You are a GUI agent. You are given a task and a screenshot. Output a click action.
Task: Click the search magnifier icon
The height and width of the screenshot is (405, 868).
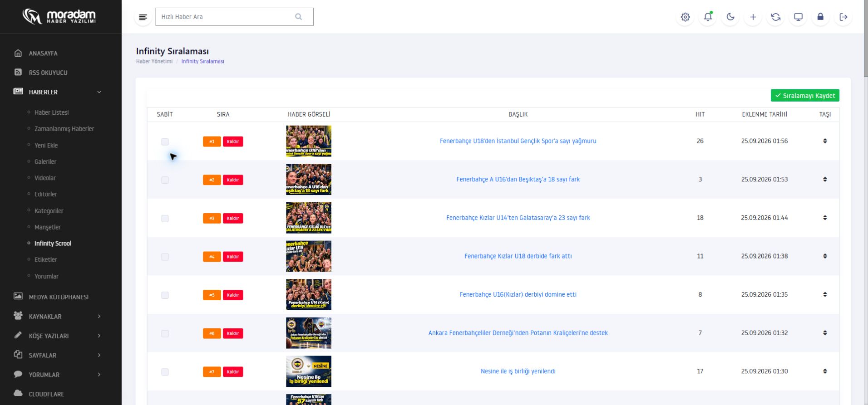click(298, 17)
